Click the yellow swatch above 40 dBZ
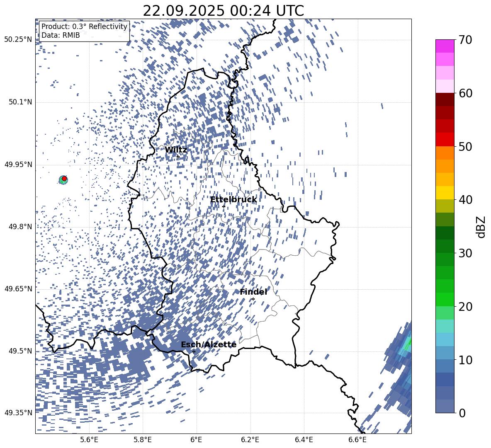 [x=445, y=193]
